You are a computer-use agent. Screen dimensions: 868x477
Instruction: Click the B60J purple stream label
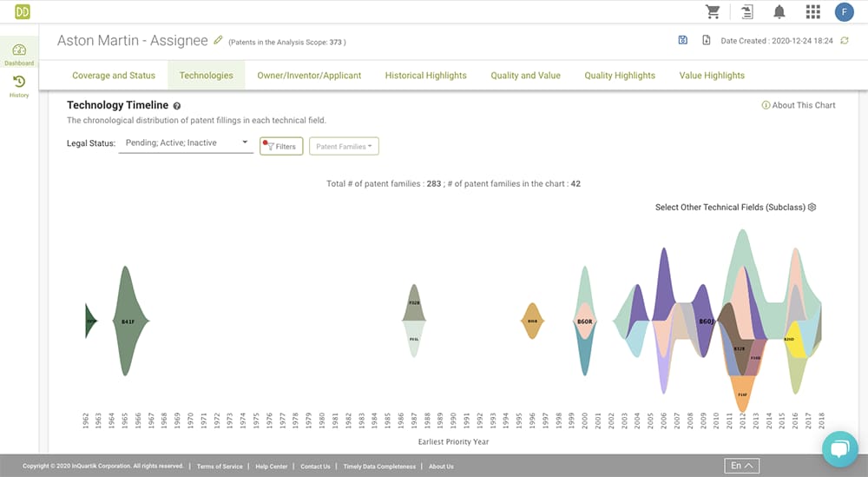(706, 321)
